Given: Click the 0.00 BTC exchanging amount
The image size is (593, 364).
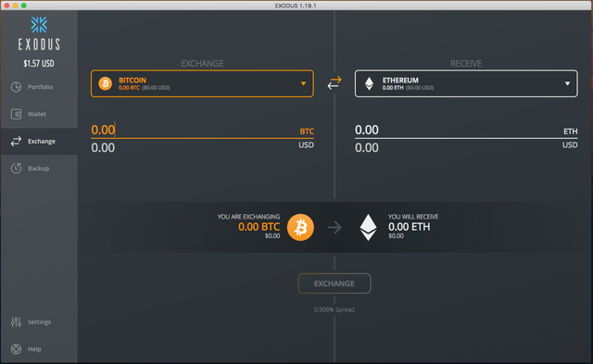Looking at the screenshot, I should coord(259,227).
